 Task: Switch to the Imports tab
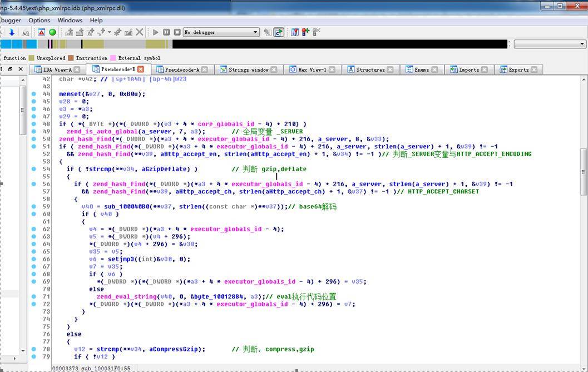coord(469,70)
